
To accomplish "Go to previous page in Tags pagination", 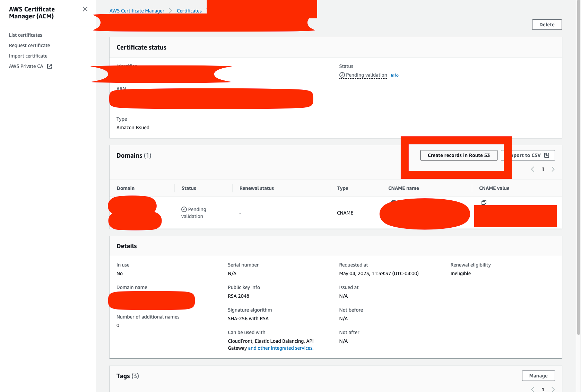I will pos(532,389).
